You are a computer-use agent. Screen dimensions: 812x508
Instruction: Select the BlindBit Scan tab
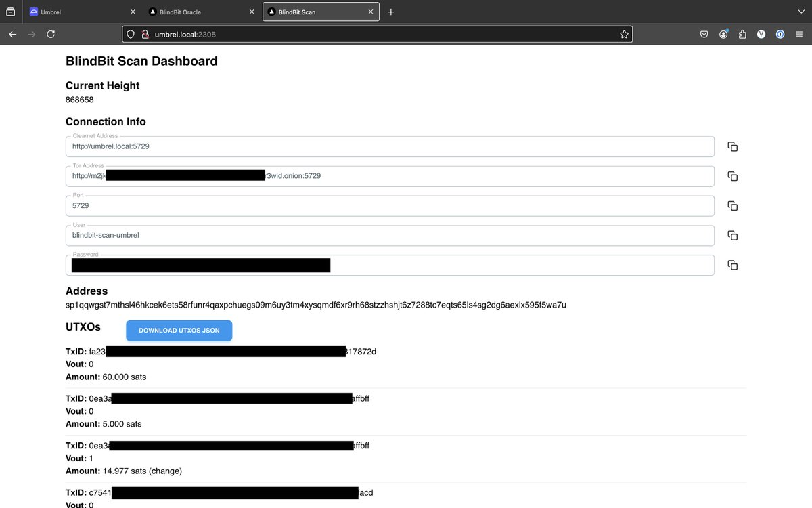320,12
